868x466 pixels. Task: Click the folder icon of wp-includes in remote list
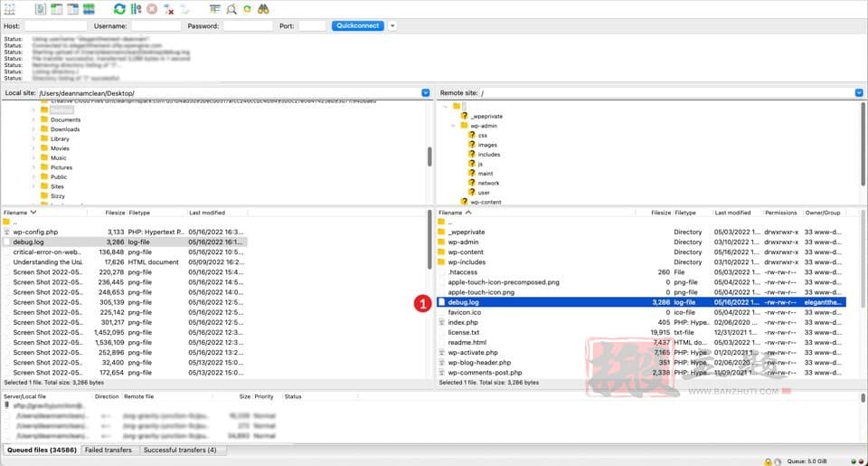[441, 262]
